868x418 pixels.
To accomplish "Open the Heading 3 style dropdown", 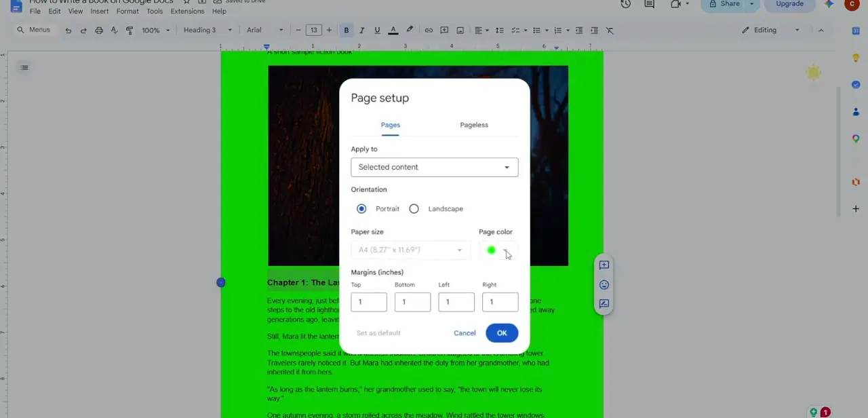I will [x=208, y=30].
